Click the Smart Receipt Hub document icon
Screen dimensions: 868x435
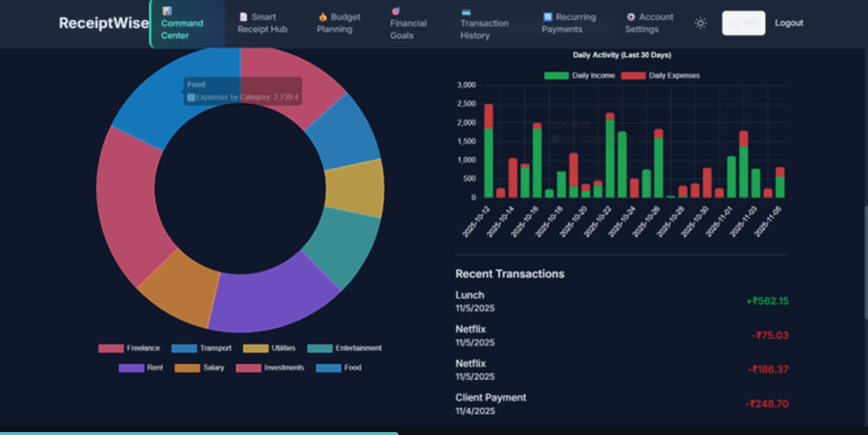pos(245,16)
